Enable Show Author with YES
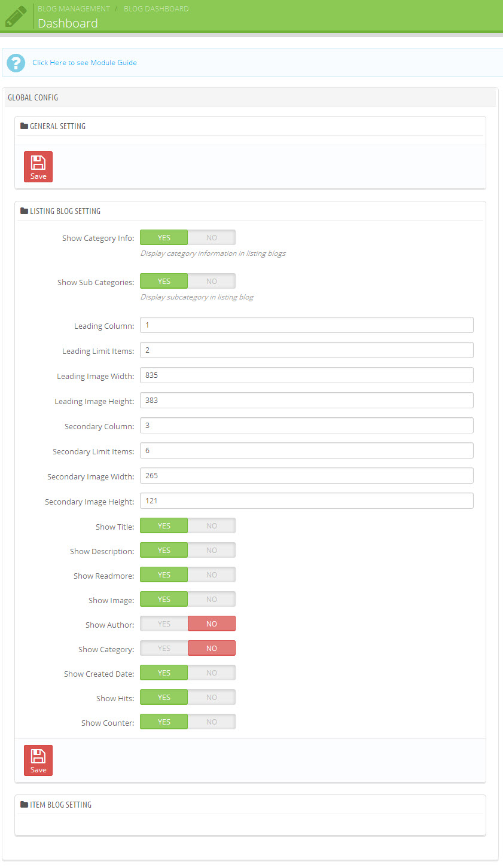 tap(164, 624)
